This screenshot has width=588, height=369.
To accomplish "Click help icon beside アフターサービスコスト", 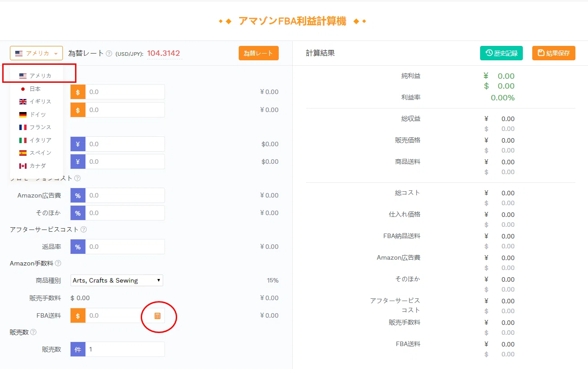I will click(84, 229).
